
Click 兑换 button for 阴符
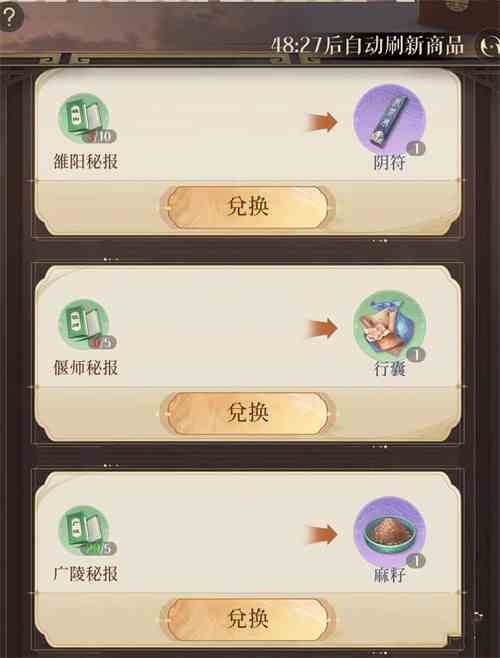coord(248,207)
